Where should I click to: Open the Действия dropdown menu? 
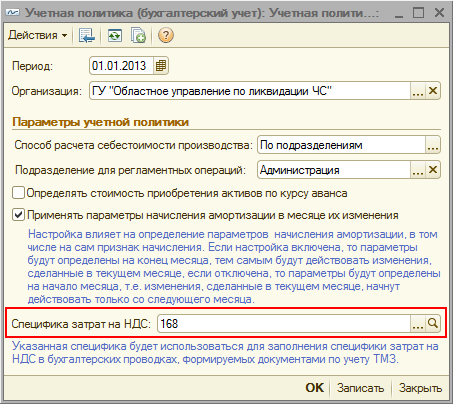(x=38, y=35)
